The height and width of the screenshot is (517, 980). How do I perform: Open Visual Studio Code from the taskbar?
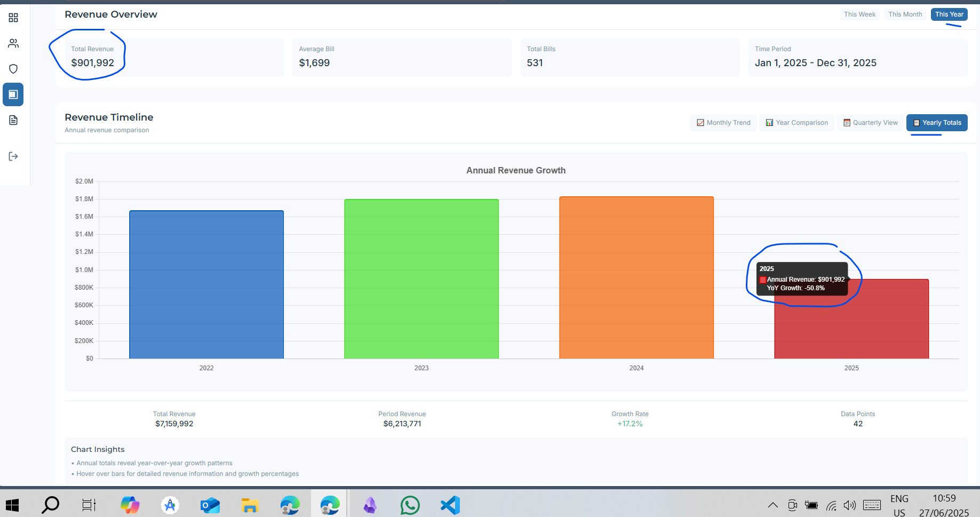point(450,505)
